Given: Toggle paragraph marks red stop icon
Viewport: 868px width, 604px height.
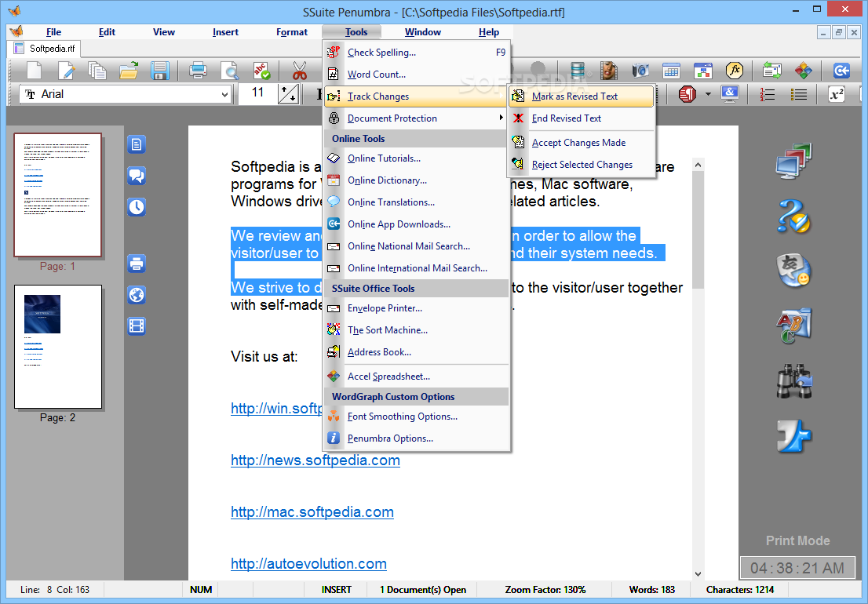Looking at the screenshot, I should pos(687,94).
